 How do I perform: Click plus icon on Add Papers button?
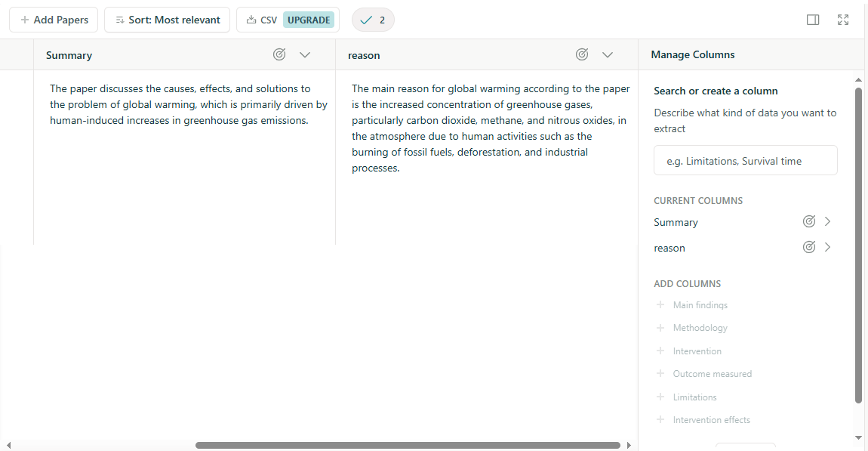click(x=24, y=20)
